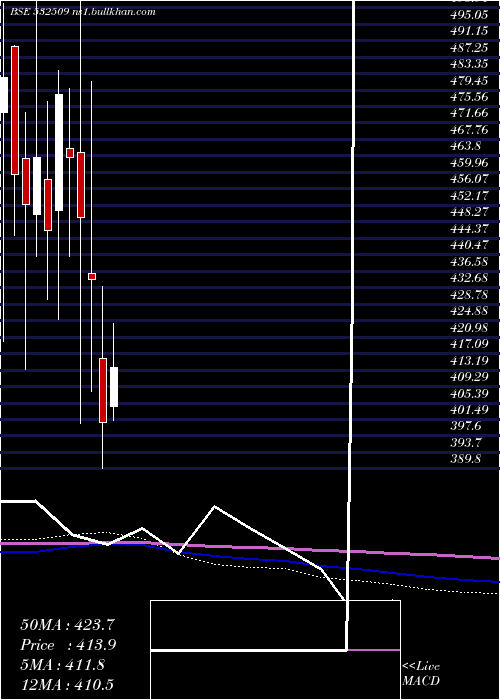Click the 475.56 price label
Screen dimensions: 500x700
click(x=469, y=97)
